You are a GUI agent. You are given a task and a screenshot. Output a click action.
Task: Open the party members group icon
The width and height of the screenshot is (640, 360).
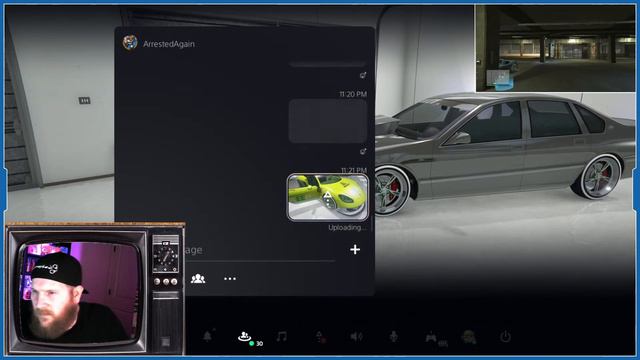[198, 278]
